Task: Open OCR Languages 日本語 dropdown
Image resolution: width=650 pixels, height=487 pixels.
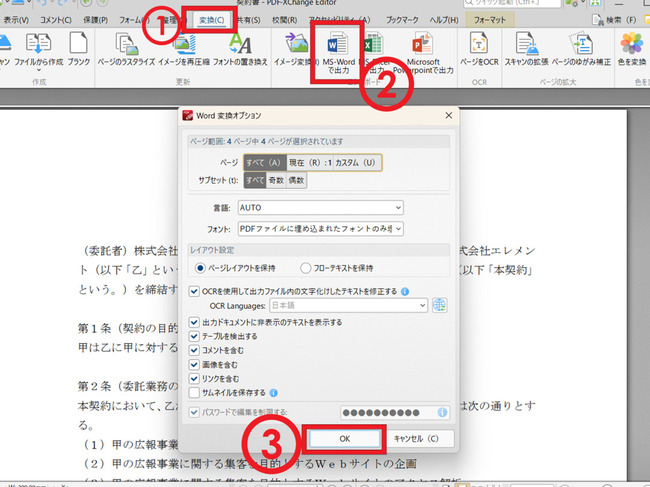Action: click(x=348, y=305)
